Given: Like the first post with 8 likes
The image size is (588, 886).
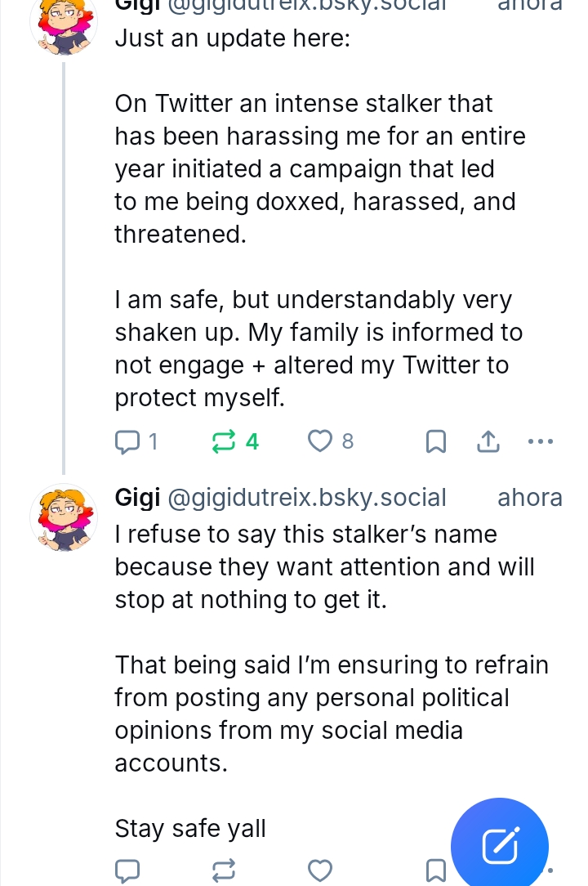Looking at the screenshot, I should tap(319, 442).
